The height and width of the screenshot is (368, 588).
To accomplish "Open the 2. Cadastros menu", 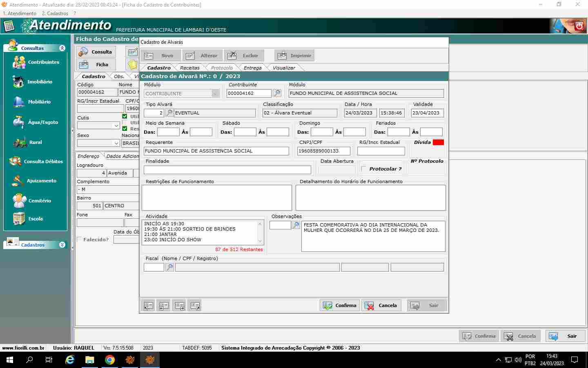I will [55, 13].
